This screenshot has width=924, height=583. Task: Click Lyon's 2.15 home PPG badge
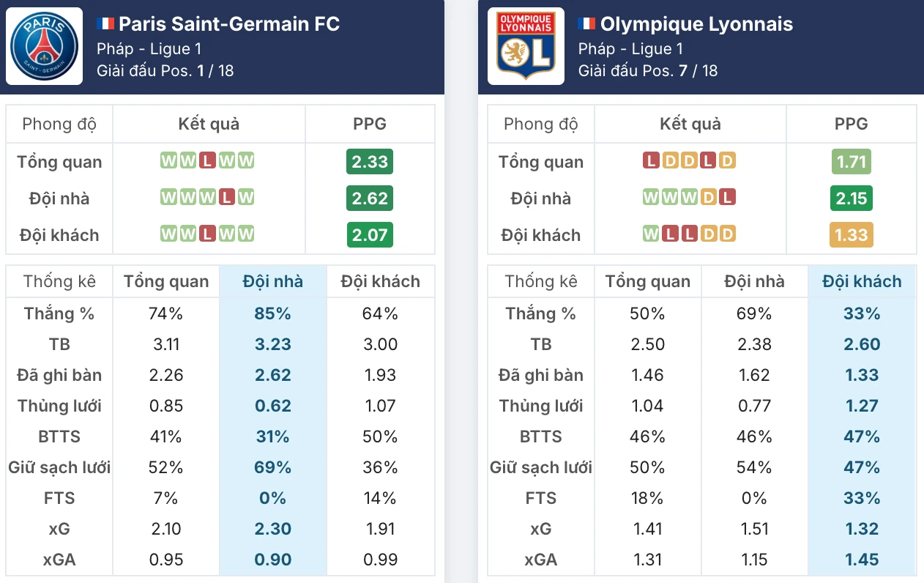click(x=852, y=198)
